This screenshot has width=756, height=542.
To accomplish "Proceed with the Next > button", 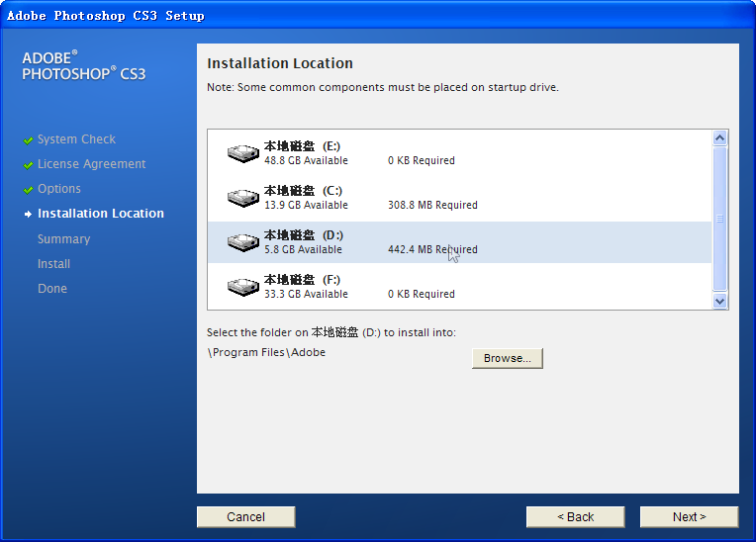I will pyautogui.click(x=690, y=517).
